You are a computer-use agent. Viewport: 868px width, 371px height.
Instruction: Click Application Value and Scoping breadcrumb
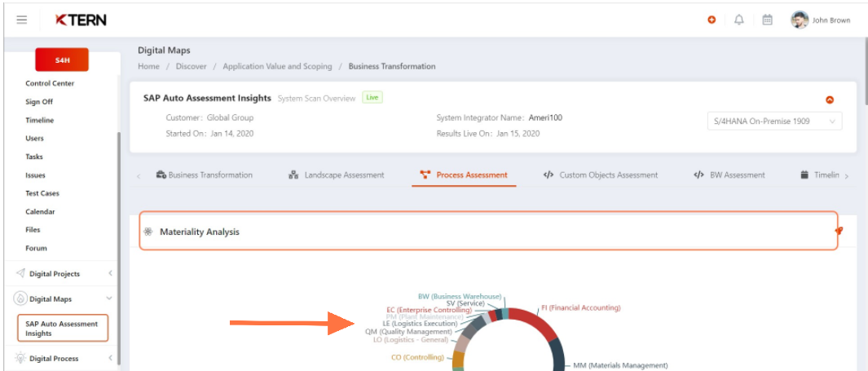(x=277, y=66)
